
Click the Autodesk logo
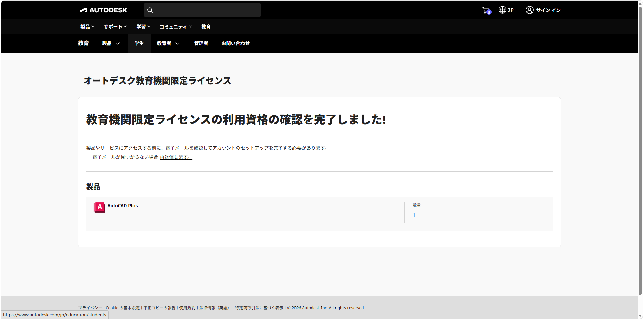click(x=104, y=10)
